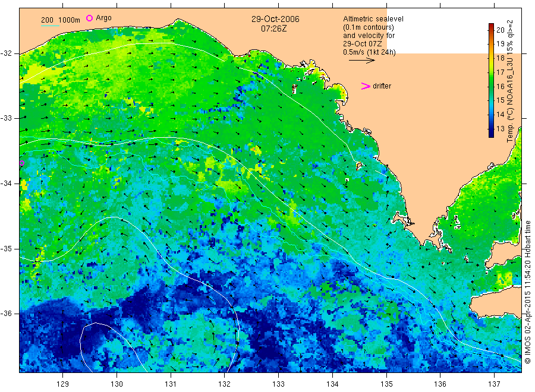
Task: Click the 'drifter' legend label
Action: (382, 86)
